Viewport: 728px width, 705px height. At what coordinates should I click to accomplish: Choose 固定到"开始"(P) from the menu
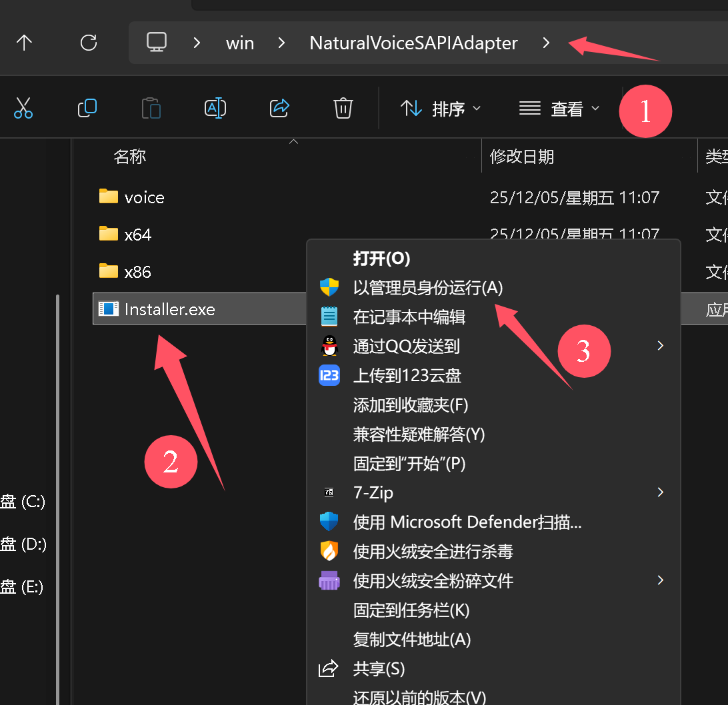pos(409,463)
